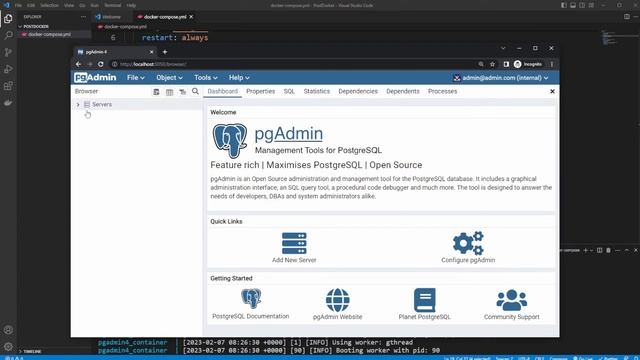
Task: Open Planet PostgreSQL link
Action: click(424, 304)
